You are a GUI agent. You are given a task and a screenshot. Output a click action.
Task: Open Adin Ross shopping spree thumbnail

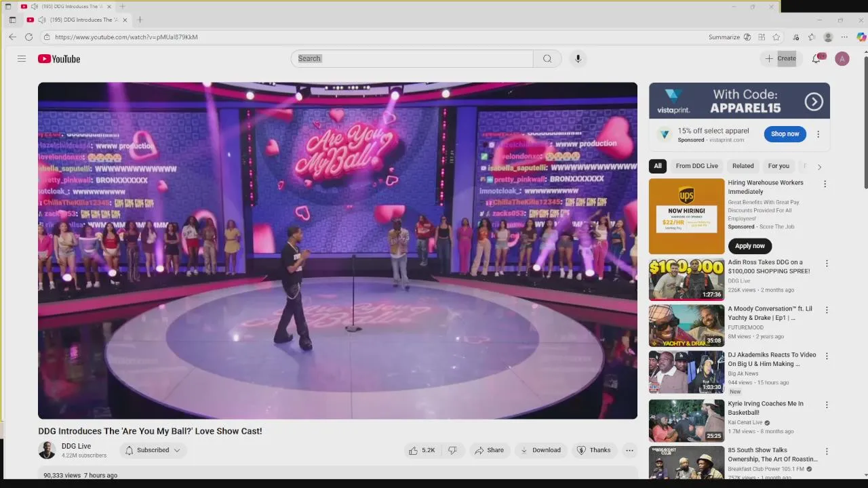click(687, 279)
